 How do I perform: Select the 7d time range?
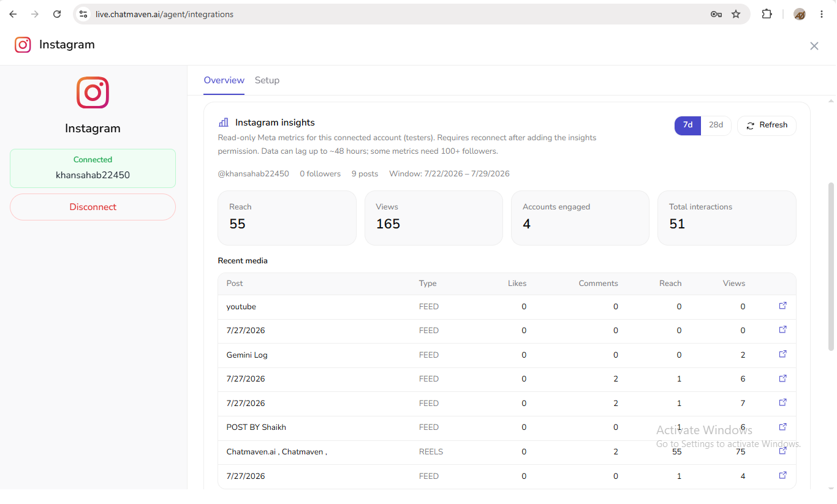[x=687, y=125]
